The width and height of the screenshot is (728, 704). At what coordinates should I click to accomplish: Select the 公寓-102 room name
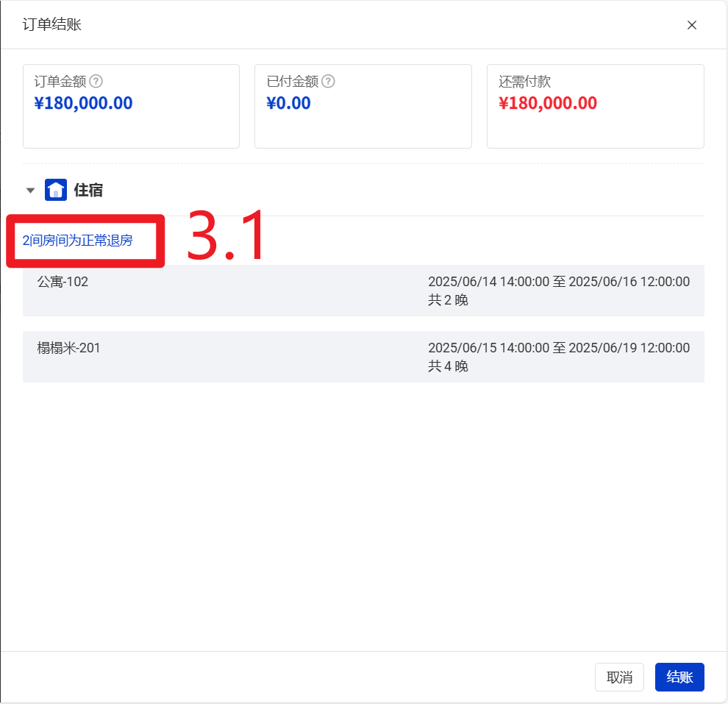(63, 282)
